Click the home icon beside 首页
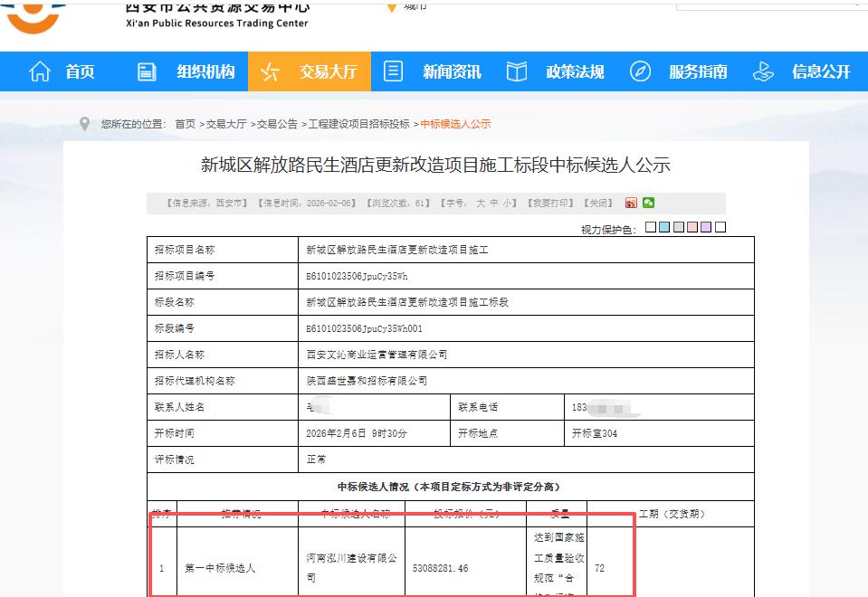 [40, 71]
